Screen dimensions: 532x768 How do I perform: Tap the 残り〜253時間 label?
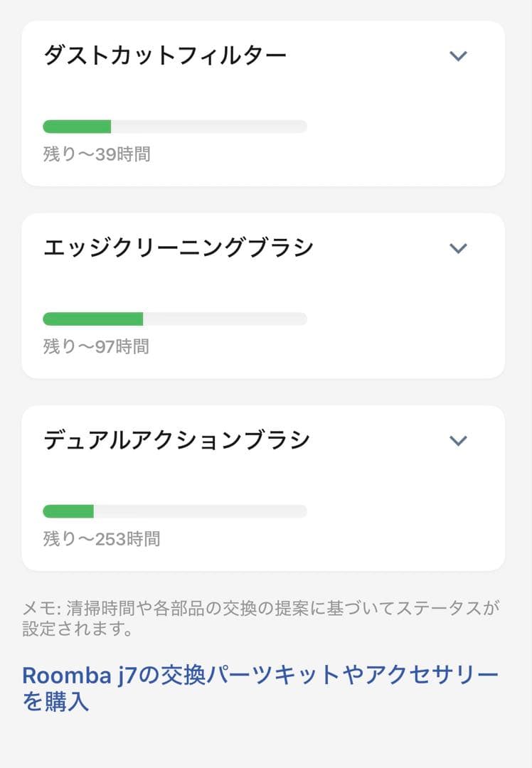point(102,538)
